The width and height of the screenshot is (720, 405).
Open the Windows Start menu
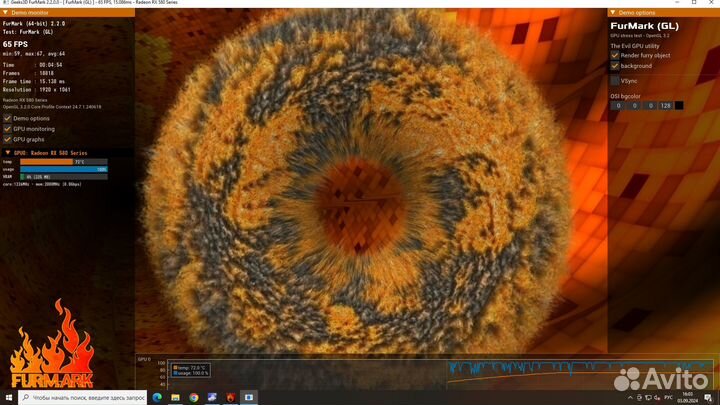click(9, 397)
